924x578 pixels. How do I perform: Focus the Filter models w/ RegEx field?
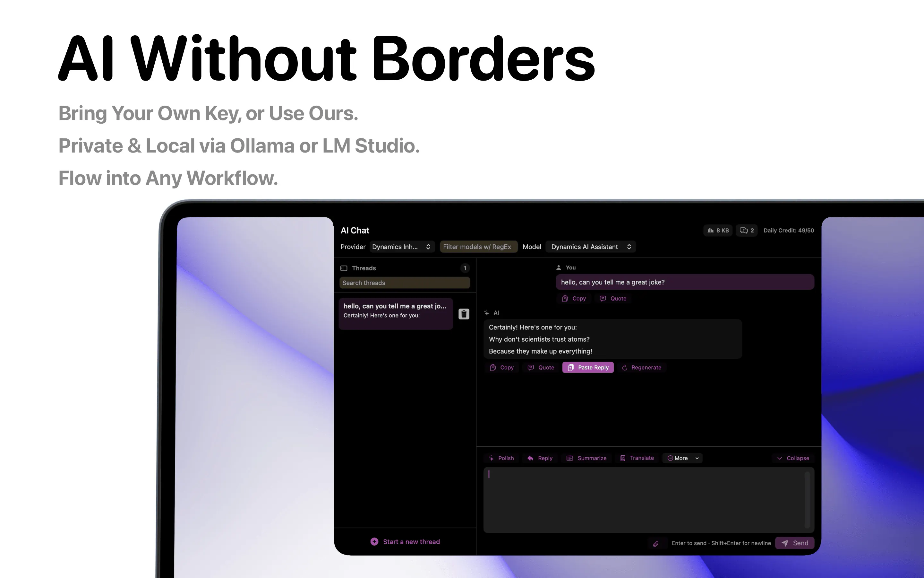[x=479, y=247]
